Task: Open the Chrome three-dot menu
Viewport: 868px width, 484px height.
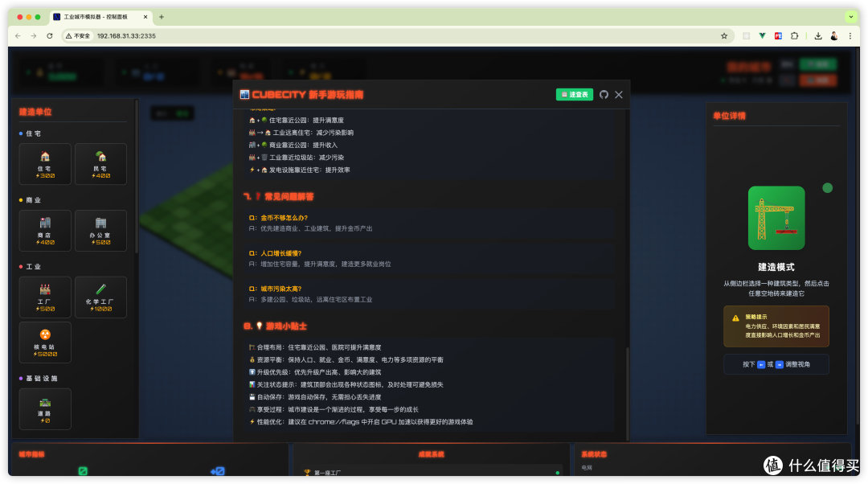Action: click(850, 36)
